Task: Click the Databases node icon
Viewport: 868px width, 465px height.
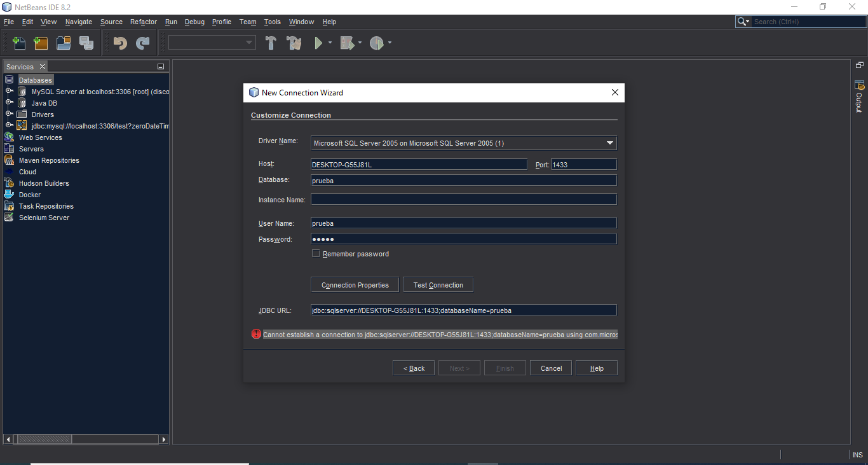Action: click(x=9, y=80)
